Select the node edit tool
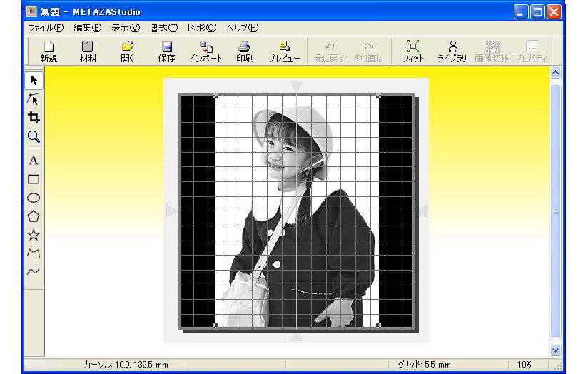Screen dimensions: 588x374 34,99
